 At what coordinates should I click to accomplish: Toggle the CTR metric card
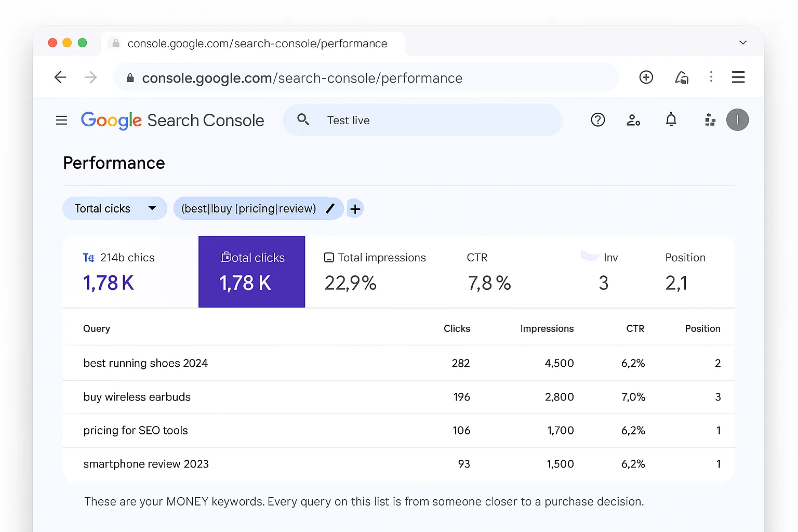pos(489,271)
